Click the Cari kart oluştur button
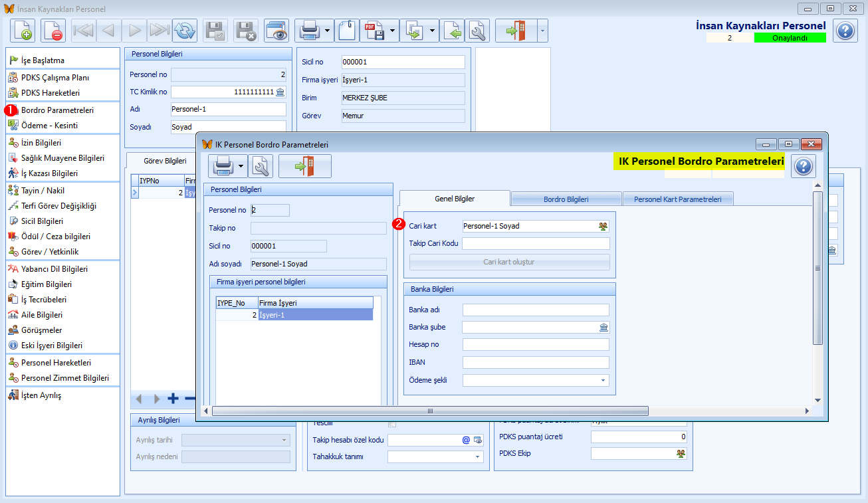The image size is (868, 503). click(x=509, y=262)
